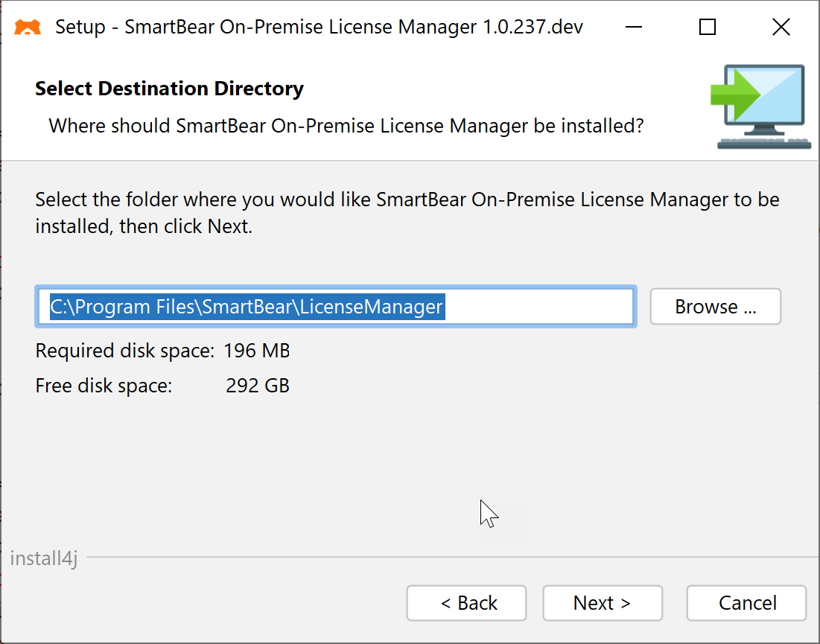The width and height of the screenshot is (820, 644).
Task: Proceed by clicking Next
Action: (x=602, y=603)
